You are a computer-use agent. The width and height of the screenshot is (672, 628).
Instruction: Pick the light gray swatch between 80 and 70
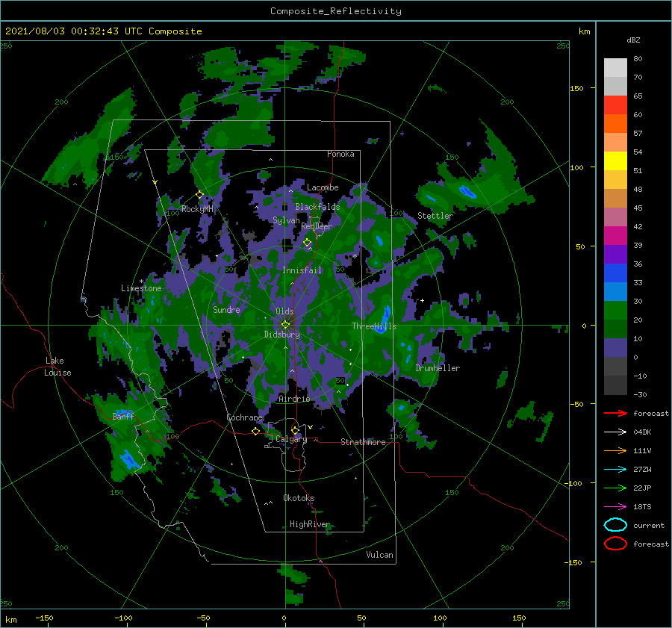point(615,67)
